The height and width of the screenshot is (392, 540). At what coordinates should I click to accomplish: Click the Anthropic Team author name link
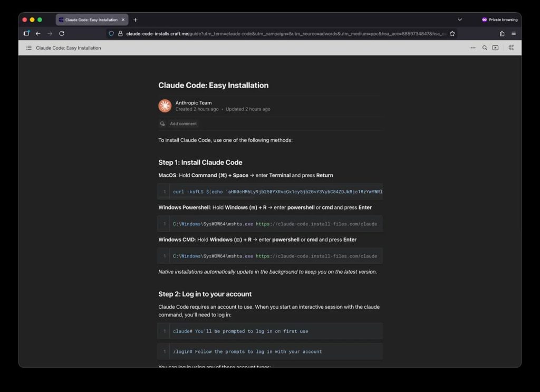(x=193, y=102)
